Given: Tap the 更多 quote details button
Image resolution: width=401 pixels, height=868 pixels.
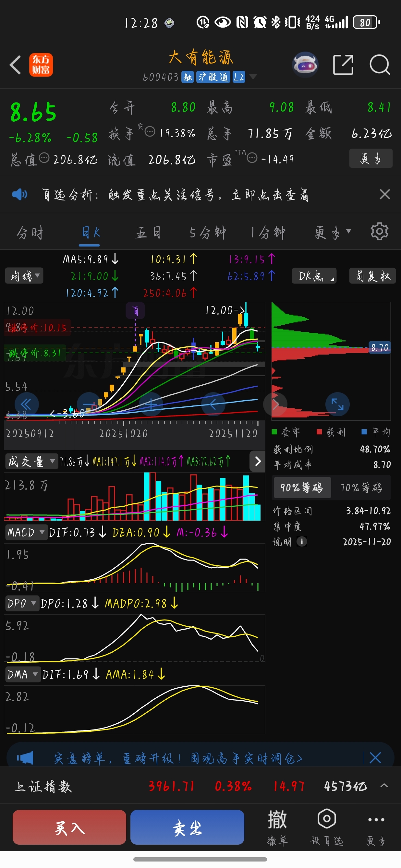Looking at the screenshot, I should click(x=371, y=158).
